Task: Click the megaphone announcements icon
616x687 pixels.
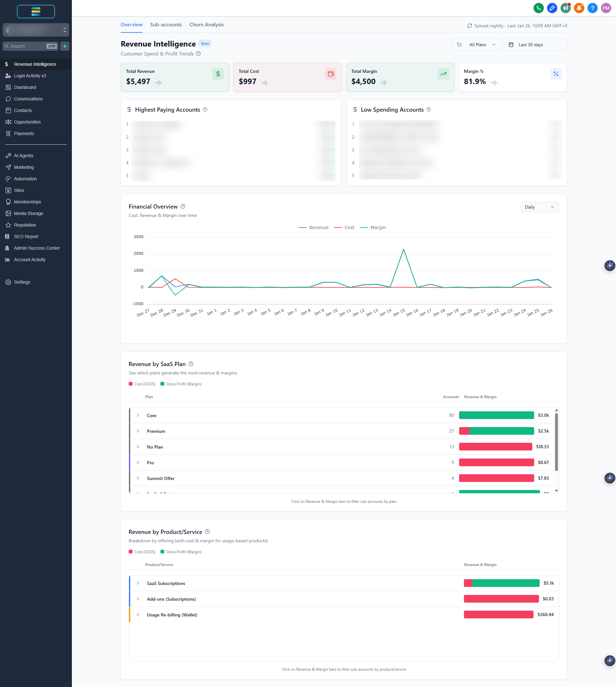Action: [565, 8]
